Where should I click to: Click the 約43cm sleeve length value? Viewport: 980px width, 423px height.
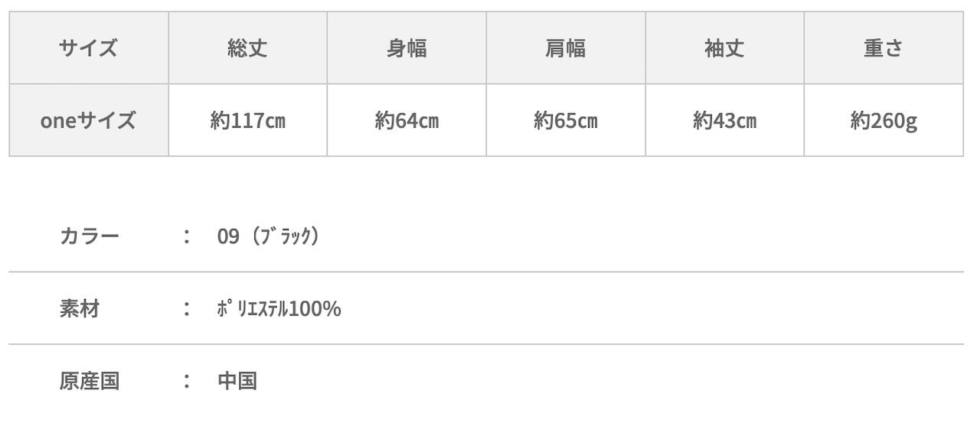pos(724,121)
